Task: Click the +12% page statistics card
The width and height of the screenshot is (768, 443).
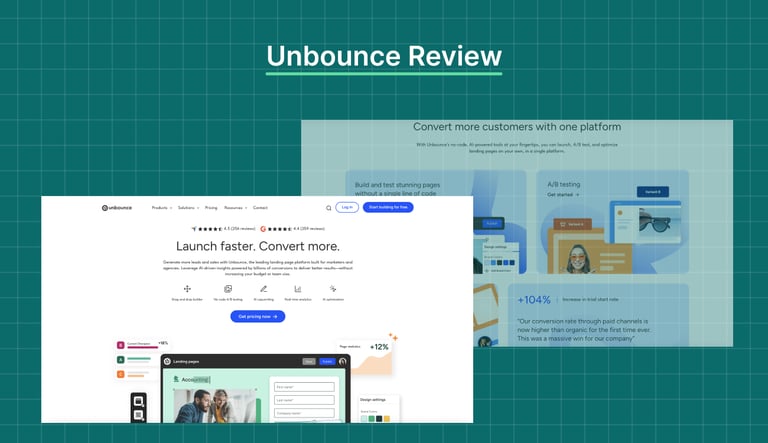Action: pyautogui.click(x=366, y=358)
